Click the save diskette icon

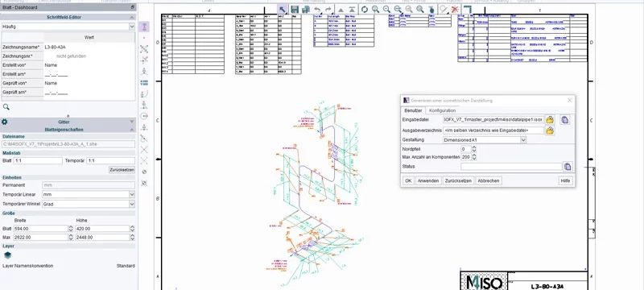295,10
